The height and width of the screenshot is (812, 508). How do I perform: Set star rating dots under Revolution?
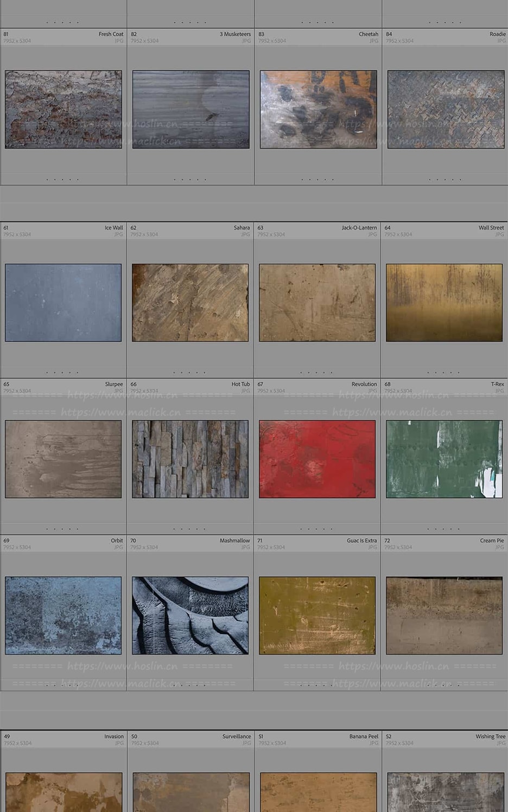[x=316, y=529]
